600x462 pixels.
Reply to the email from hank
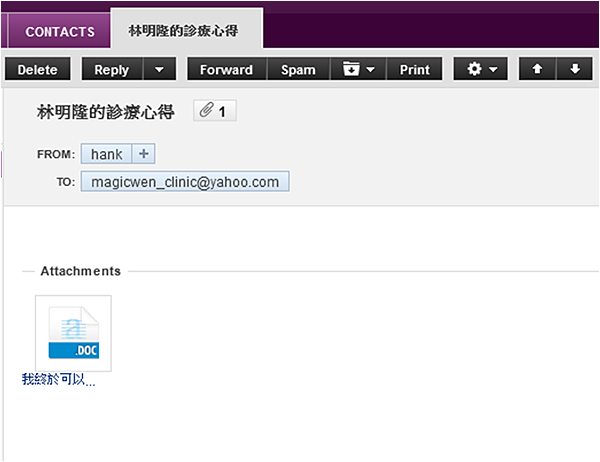(x=112, y=69)
